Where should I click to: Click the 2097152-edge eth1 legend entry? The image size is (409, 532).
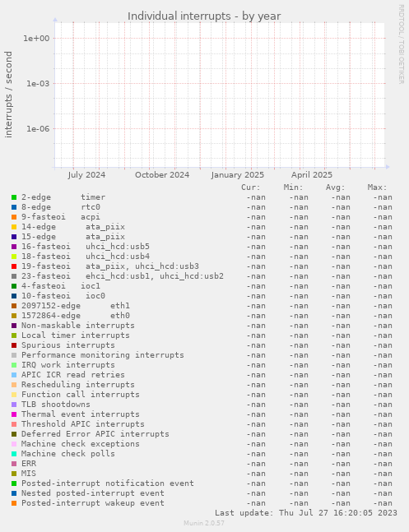(76, 306)
